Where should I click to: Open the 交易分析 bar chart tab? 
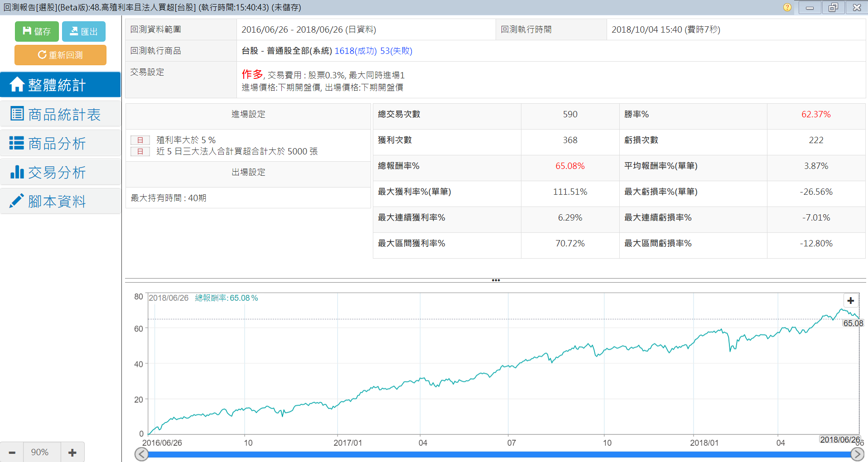60,172
